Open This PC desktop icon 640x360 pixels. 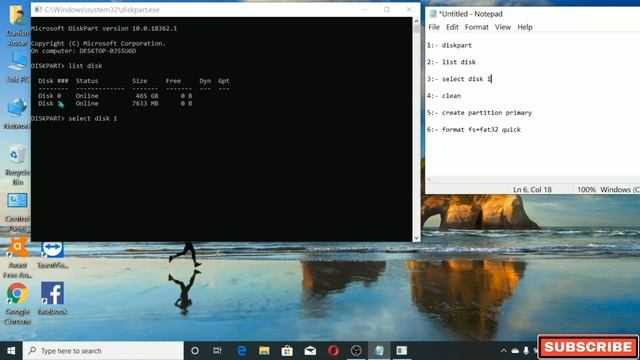17,68
